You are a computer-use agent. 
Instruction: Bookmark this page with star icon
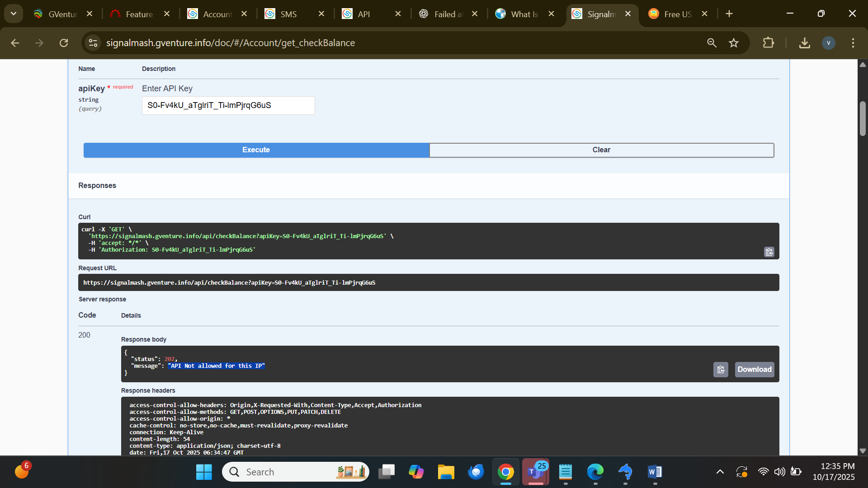733,43
